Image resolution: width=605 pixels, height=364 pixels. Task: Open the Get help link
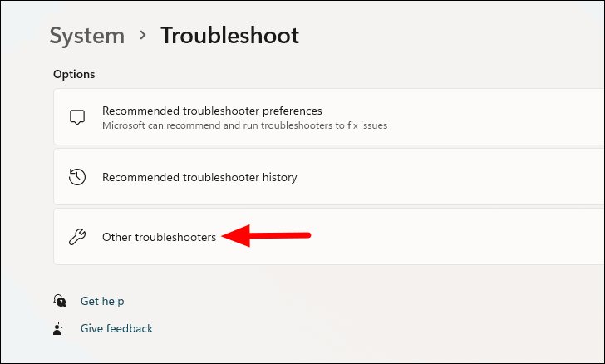(102, 301)
